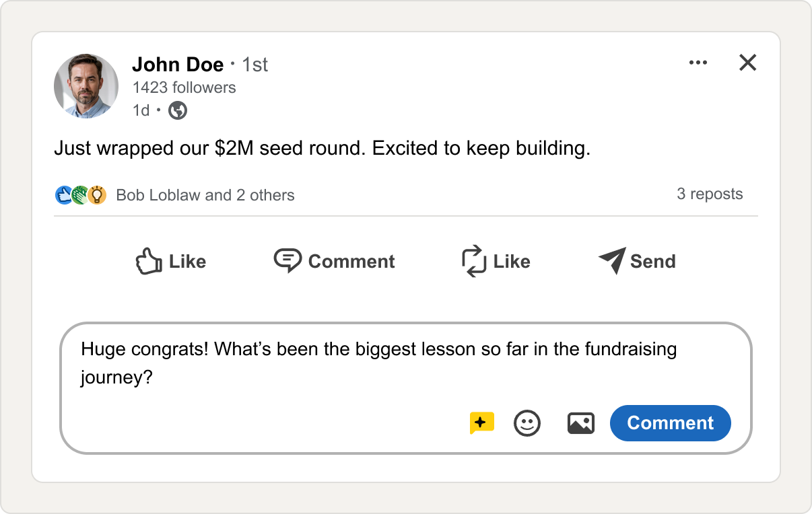Open the 3 reposts link
This screenshot has width=812, height=514.
point(710,194)
